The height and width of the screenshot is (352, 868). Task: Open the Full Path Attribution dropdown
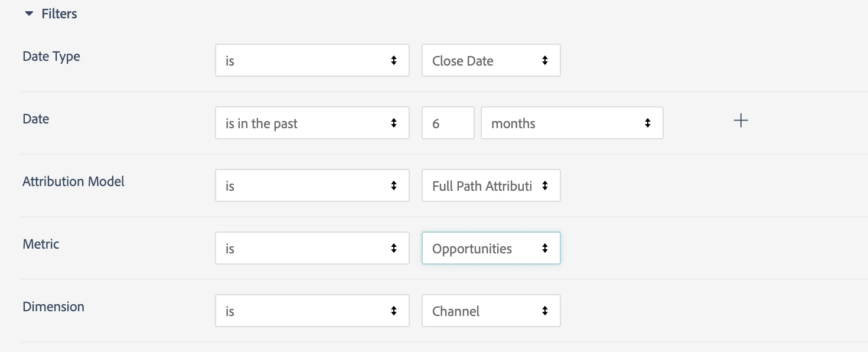tap(491, 185)
